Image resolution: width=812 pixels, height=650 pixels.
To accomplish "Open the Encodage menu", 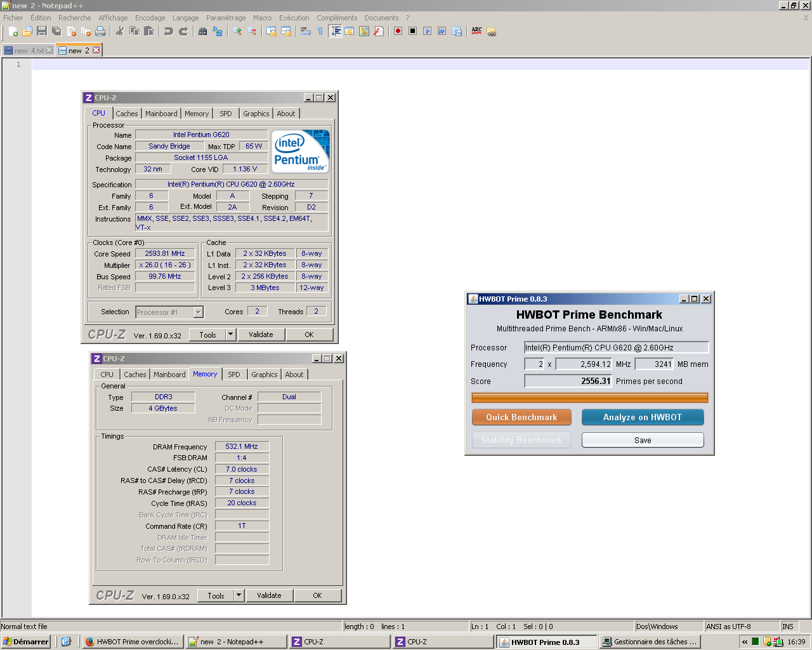I will pyautogui.click(x=150, y=18).
